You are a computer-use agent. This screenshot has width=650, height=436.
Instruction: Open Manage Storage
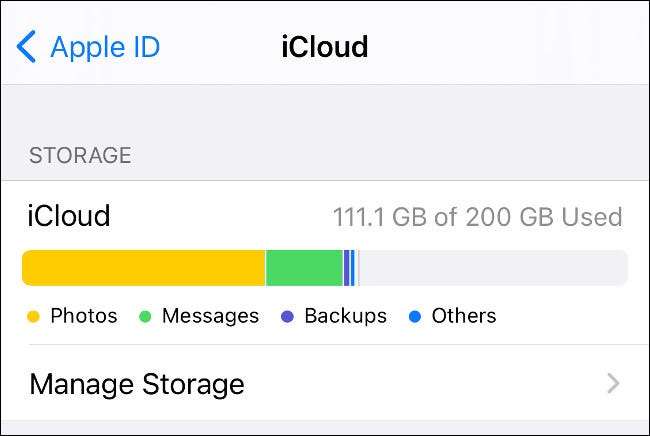pyautogui.click(x=137, y=384)
